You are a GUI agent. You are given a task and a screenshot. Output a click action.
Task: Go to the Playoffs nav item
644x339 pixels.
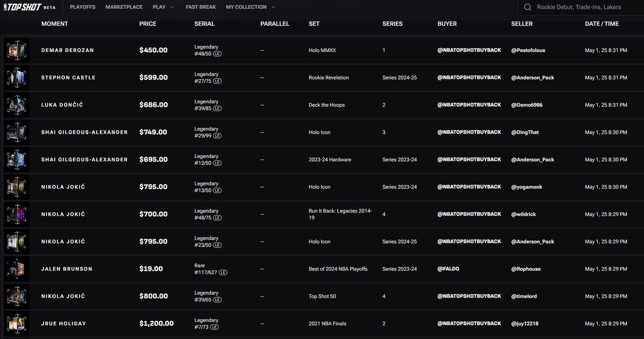(x=83, y=7)
